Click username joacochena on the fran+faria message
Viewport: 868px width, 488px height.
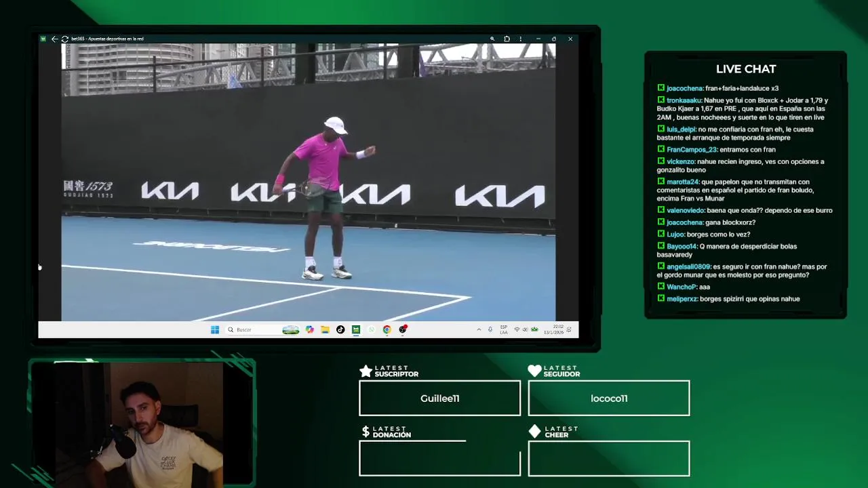point(685,88)
